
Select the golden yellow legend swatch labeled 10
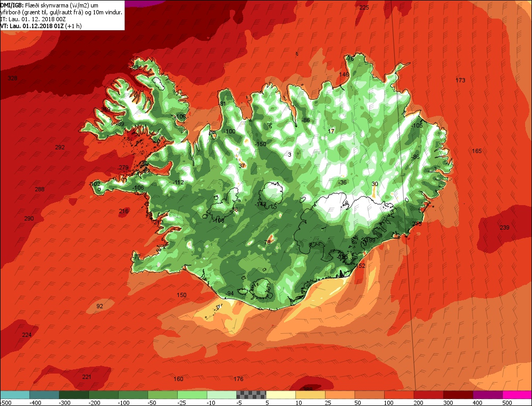tap(310, 395)
